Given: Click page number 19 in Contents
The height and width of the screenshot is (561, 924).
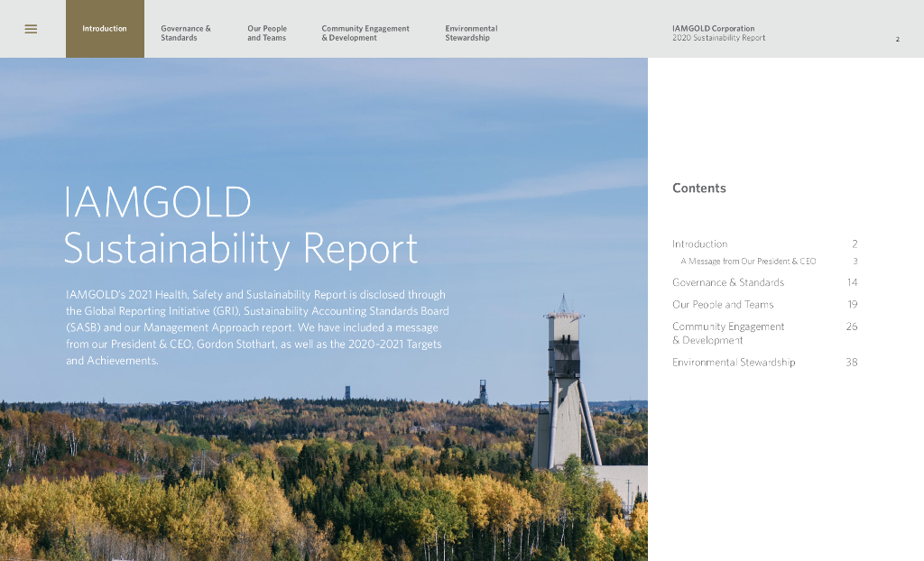Looking at the screenshot, I should [852, 305].
